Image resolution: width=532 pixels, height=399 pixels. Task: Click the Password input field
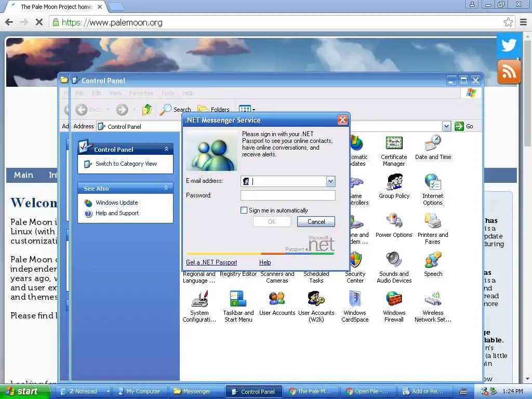pyautogui.click(x=288, y=195)
